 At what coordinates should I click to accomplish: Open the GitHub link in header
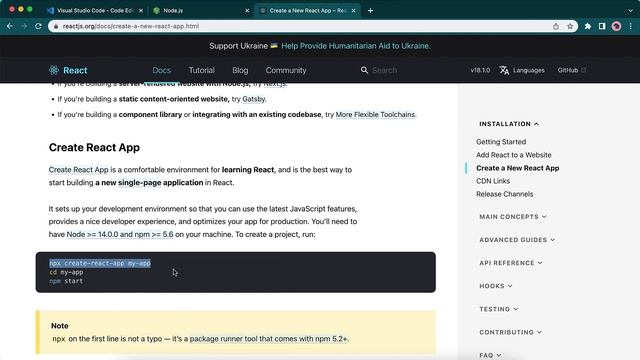pyautogui.click(x=571, y=70)
